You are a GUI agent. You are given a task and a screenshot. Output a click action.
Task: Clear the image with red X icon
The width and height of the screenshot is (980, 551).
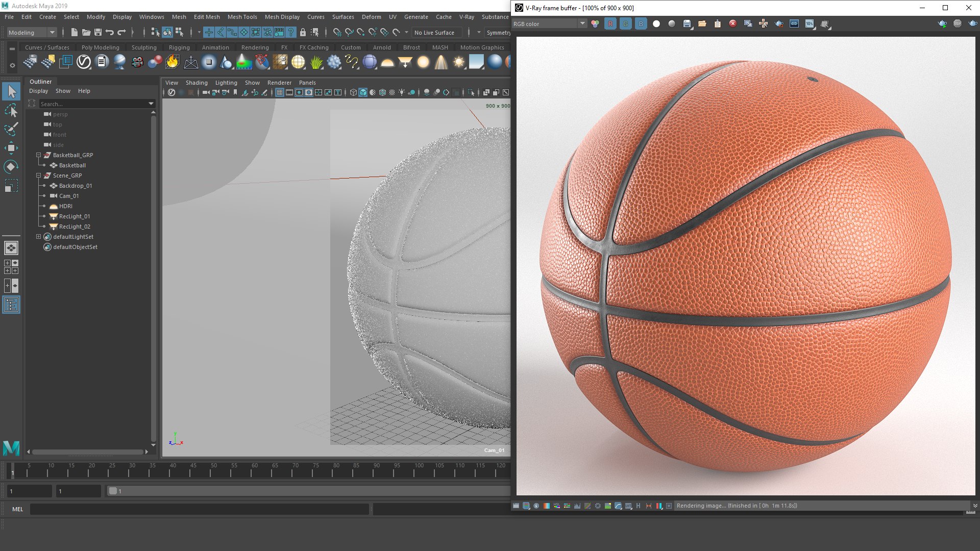733,23
